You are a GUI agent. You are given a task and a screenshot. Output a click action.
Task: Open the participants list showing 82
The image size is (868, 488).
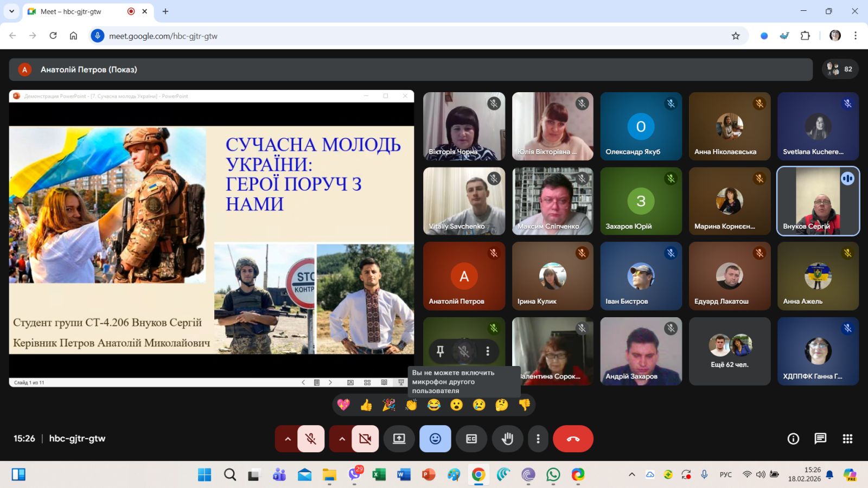coord(840,69)
